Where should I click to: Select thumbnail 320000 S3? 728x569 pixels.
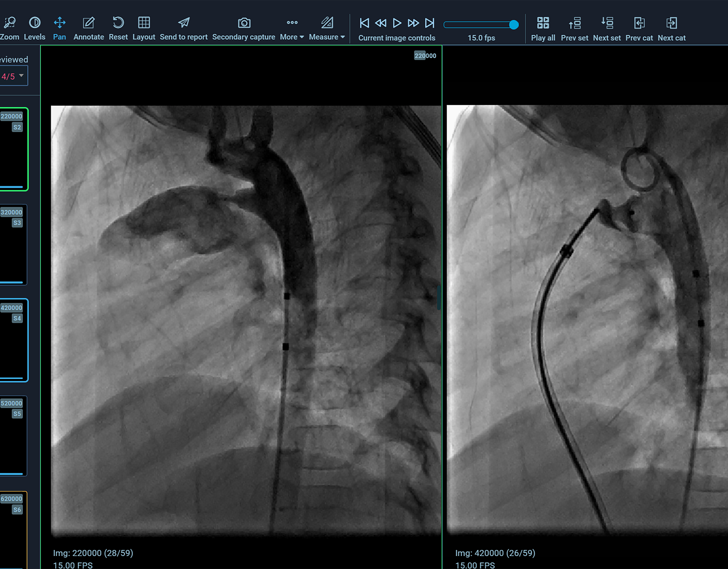(13, 245)
